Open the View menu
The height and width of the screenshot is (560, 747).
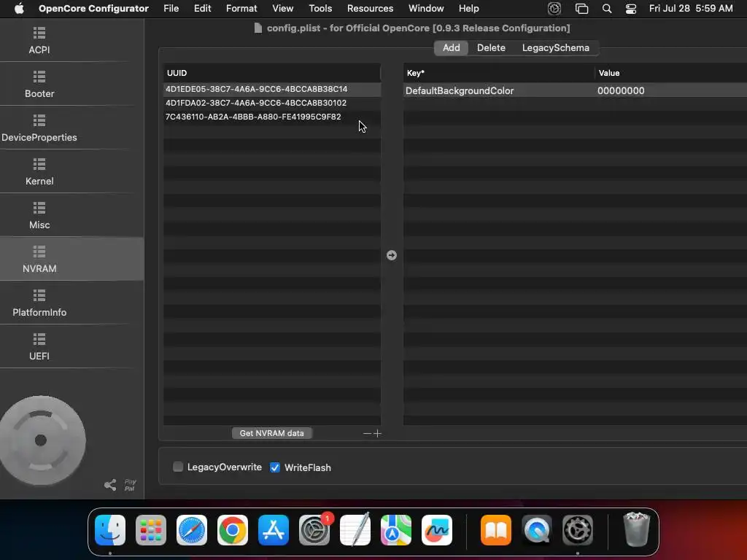coord(282,9)
